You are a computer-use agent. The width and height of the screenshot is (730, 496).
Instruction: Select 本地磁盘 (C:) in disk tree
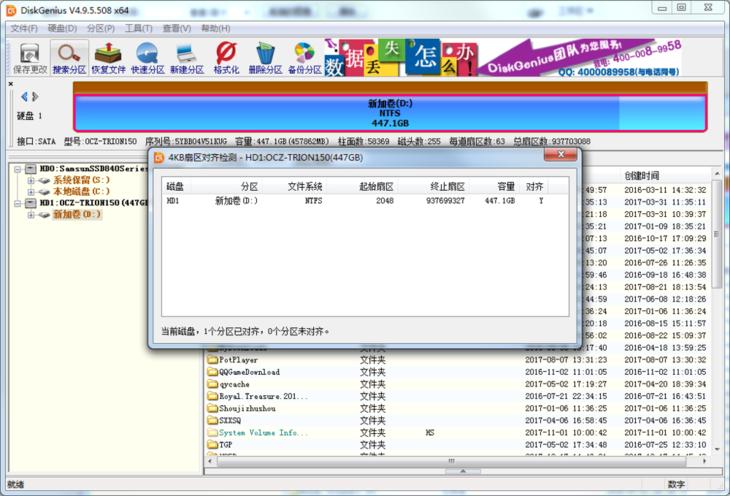[81, 191]
